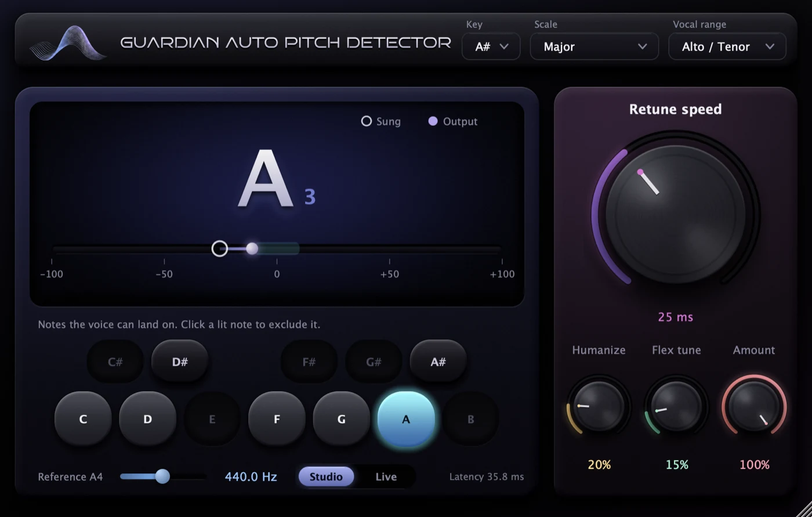
Task: Click the G note key
Action: [x=341, y=419]
